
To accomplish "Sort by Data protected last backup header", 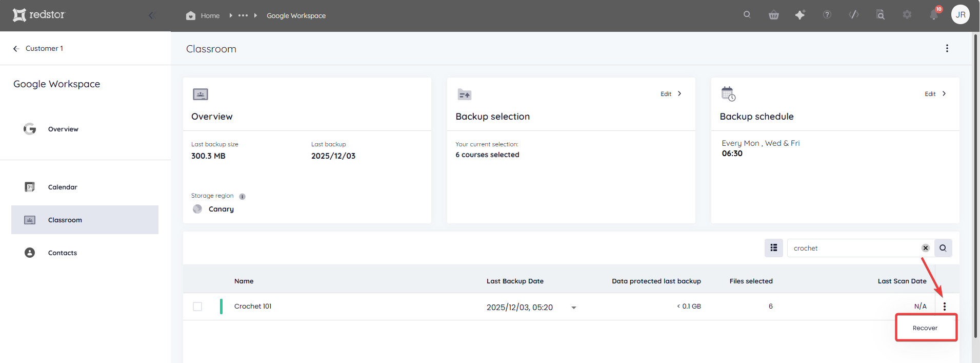I will (656, 281).
